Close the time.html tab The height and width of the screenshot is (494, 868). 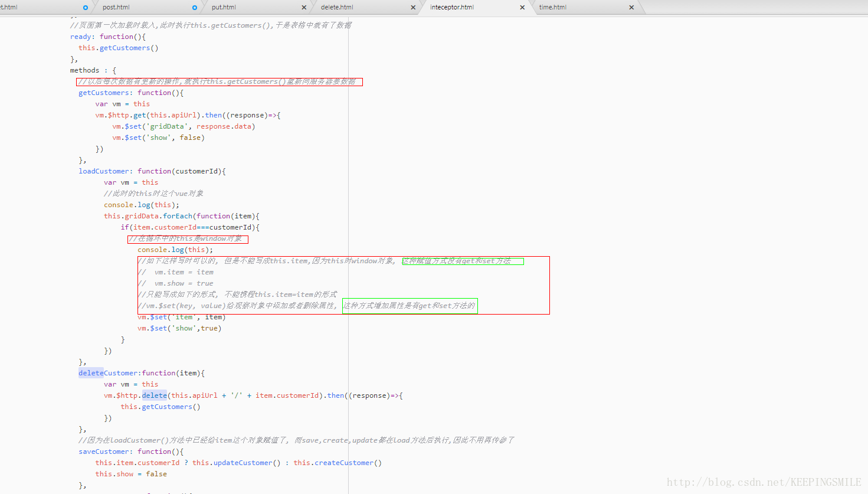point(631,8)
